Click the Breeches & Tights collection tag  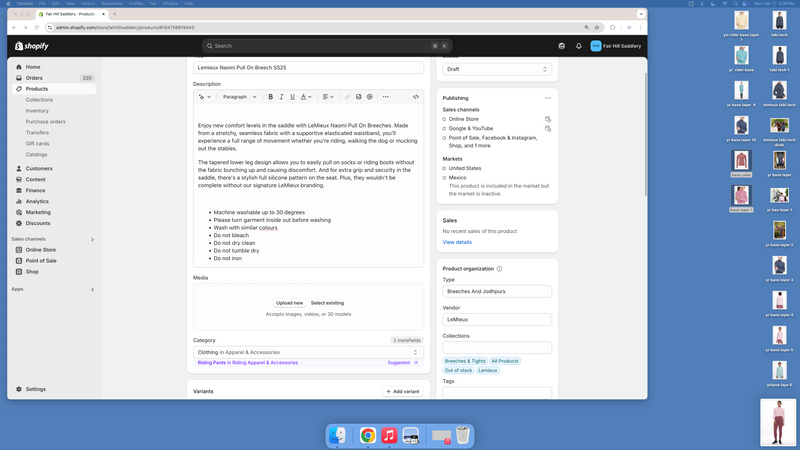[x=465, y=361]
